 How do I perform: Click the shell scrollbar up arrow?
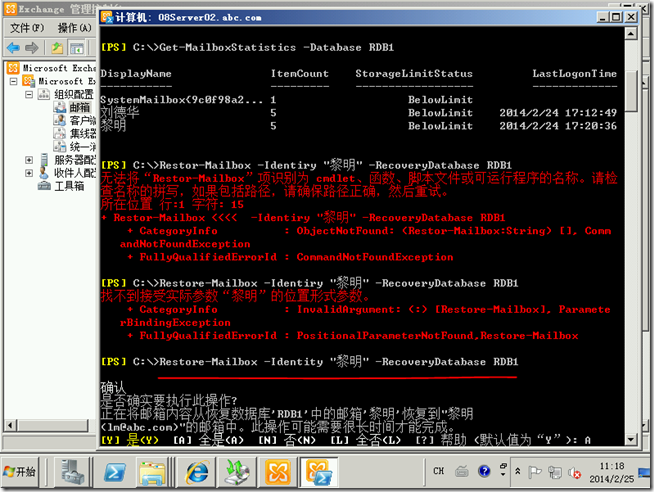point(631,33)
